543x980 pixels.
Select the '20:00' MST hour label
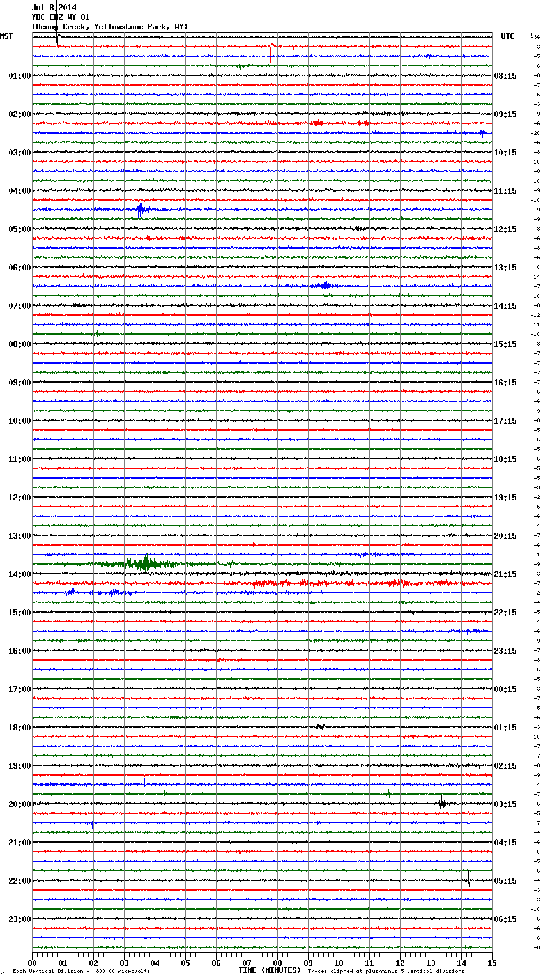coord(20,804)
